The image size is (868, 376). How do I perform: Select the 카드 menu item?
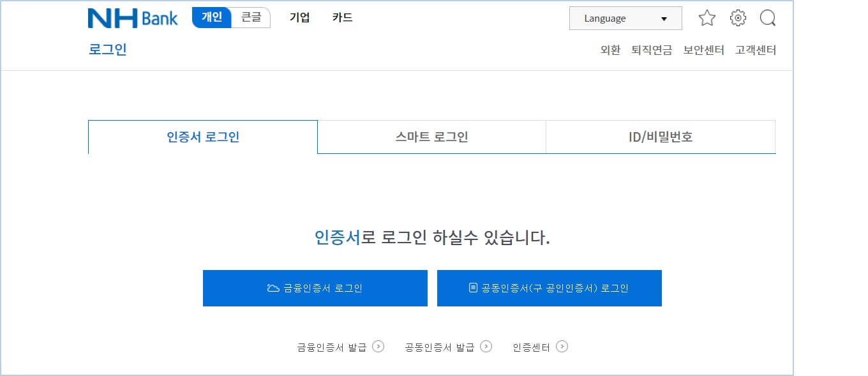pyautogui.click(x=343, y=18)
